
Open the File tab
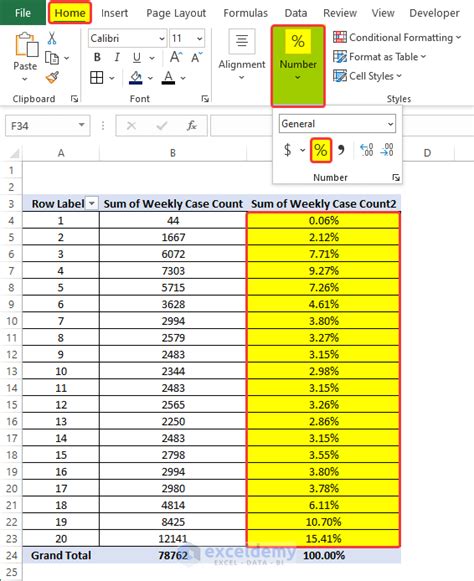[x=23, y=13]
